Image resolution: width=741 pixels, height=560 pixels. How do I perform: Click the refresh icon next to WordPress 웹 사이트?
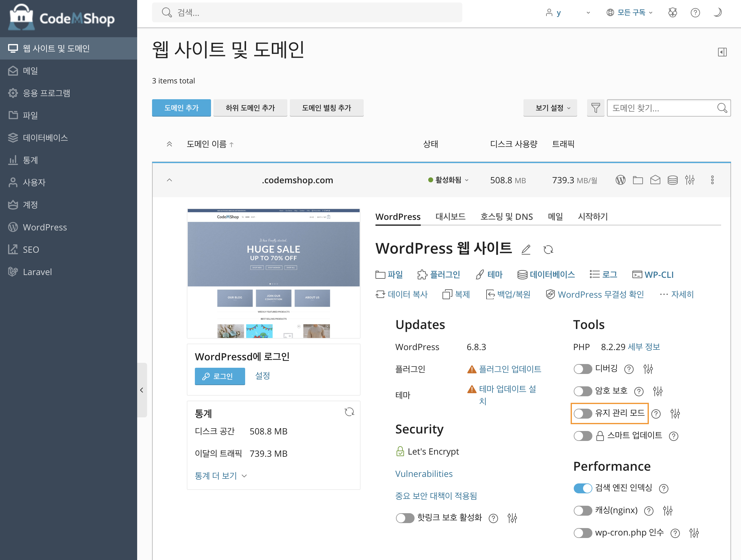click(x=548, y=250)
